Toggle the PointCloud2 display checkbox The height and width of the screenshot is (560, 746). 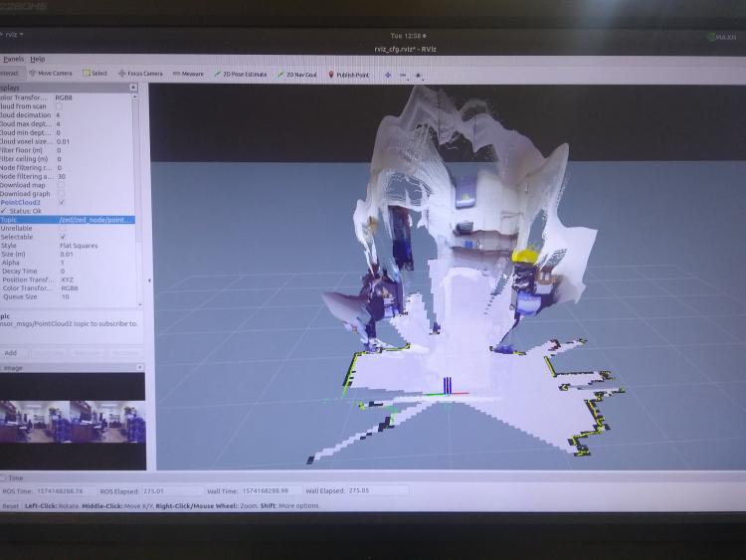coord(63,202)
